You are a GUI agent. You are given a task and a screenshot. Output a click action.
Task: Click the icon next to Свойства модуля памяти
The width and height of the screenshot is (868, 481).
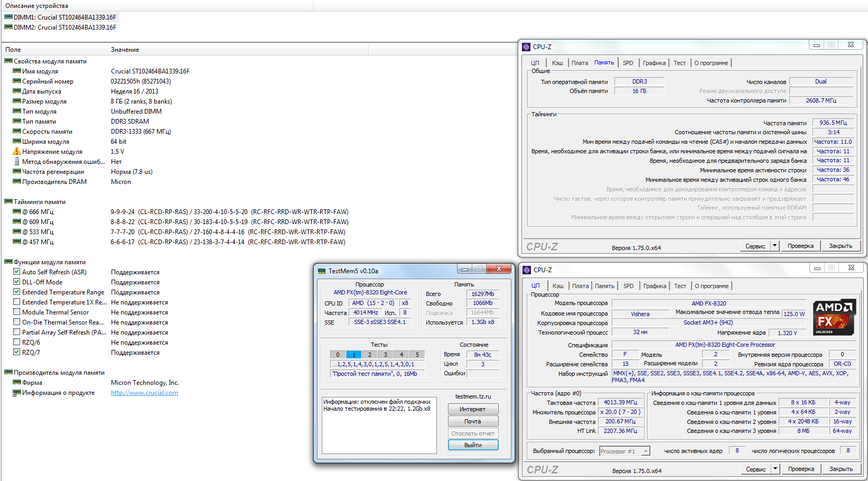pyautogui.click(x=8, y=61)
